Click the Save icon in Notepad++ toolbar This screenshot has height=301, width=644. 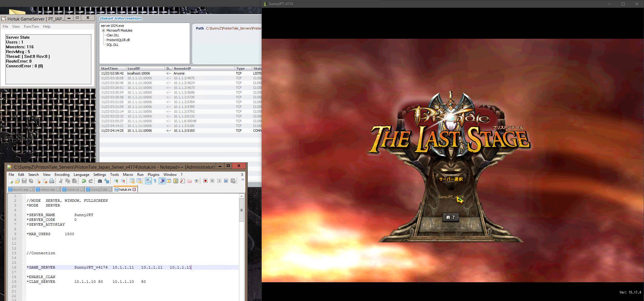tap(24, 181)
